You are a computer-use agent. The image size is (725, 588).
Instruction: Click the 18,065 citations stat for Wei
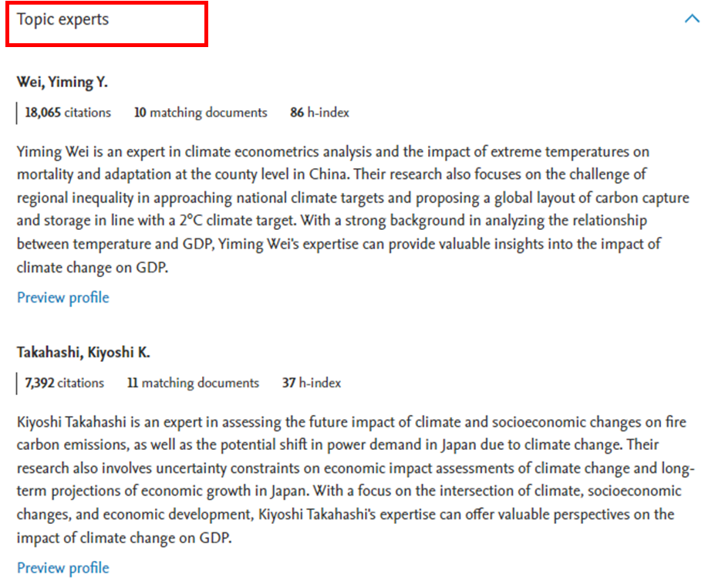pyautogui.click(x=66, y=112)
